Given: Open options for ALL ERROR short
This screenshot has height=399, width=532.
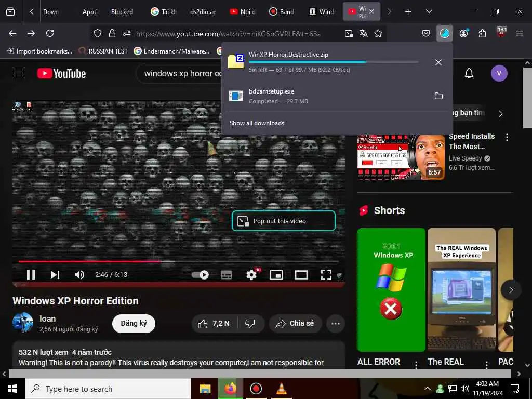Looking at the screenshot, I should (x=416, y=365).
